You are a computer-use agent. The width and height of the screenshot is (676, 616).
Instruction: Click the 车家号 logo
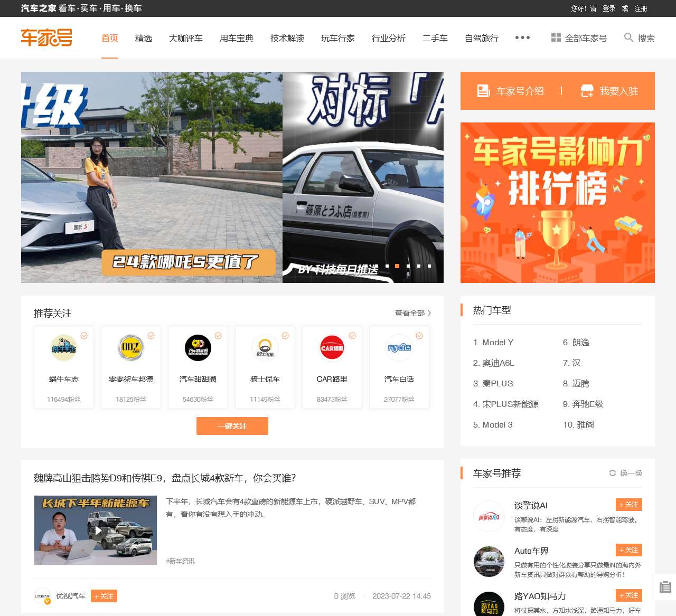(46, 37)
